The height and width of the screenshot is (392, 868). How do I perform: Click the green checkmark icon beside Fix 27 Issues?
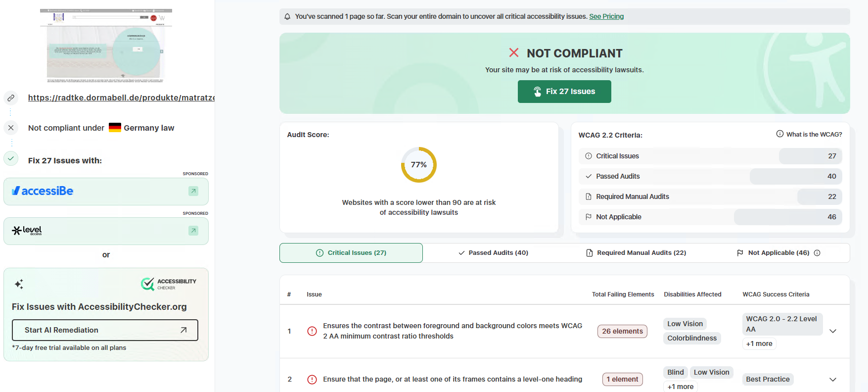click(11, 158)
